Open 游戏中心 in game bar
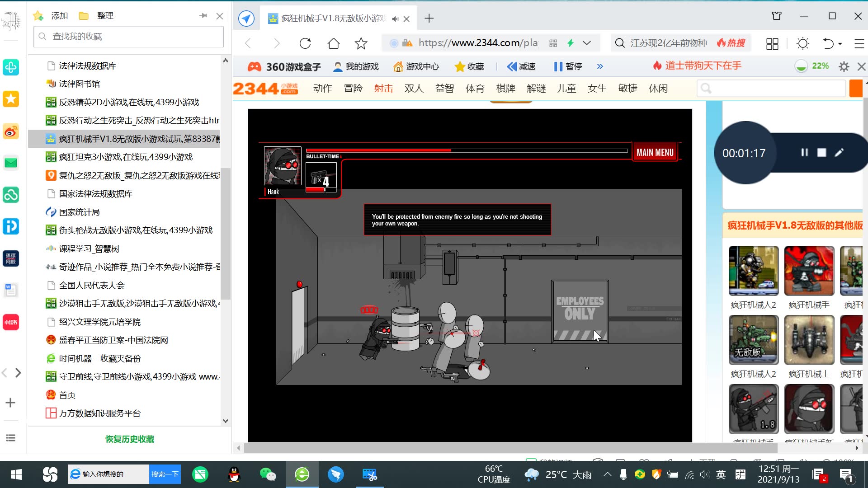This screenshot has width=868, height=488. pos(416,67)
